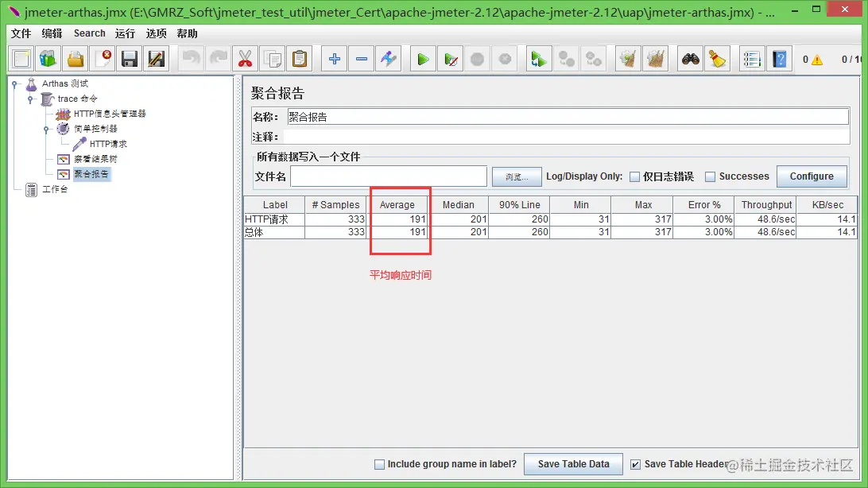Viewport: 868px width, 488px height.
Task: Collapse the 简单控制器 tree node
Action: [46, 129]
